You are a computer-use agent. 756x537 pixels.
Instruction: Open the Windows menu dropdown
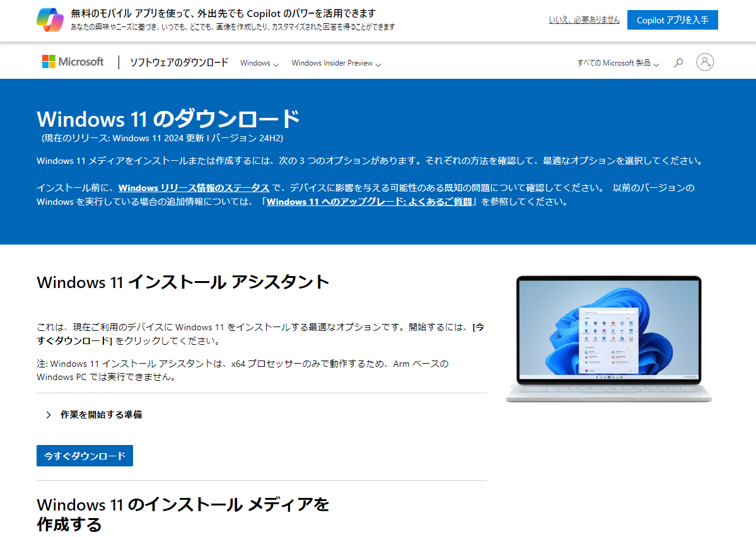click(259, 63)
